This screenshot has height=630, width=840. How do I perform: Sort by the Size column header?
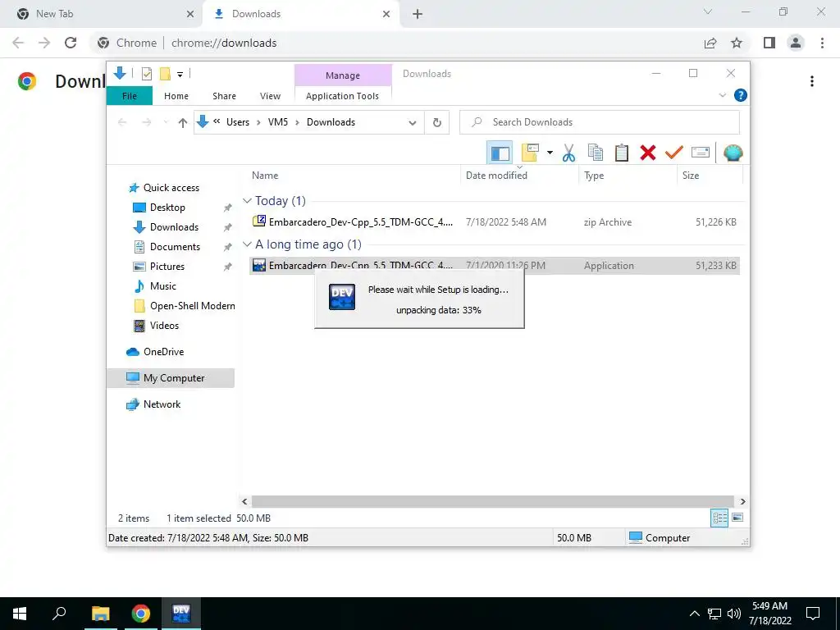[x=710, y=176]
